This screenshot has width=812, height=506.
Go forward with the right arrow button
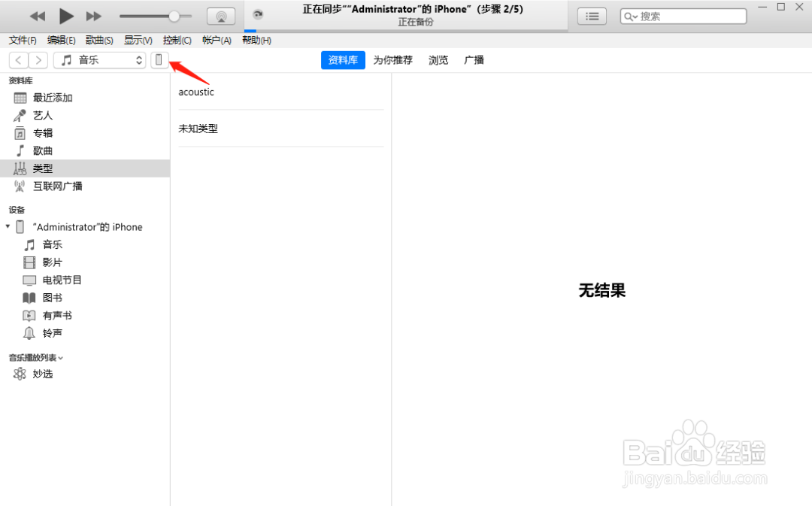[38, 60]
